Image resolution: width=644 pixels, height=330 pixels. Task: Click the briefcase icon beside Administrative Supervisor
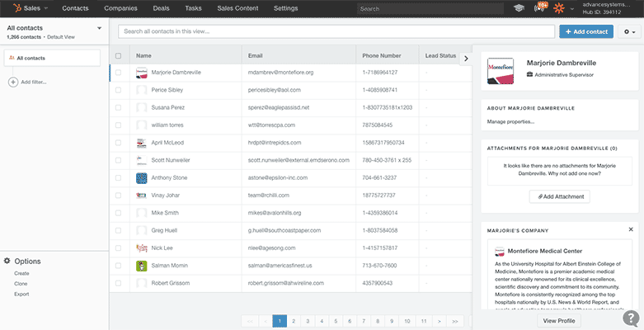tap(529, 75)
